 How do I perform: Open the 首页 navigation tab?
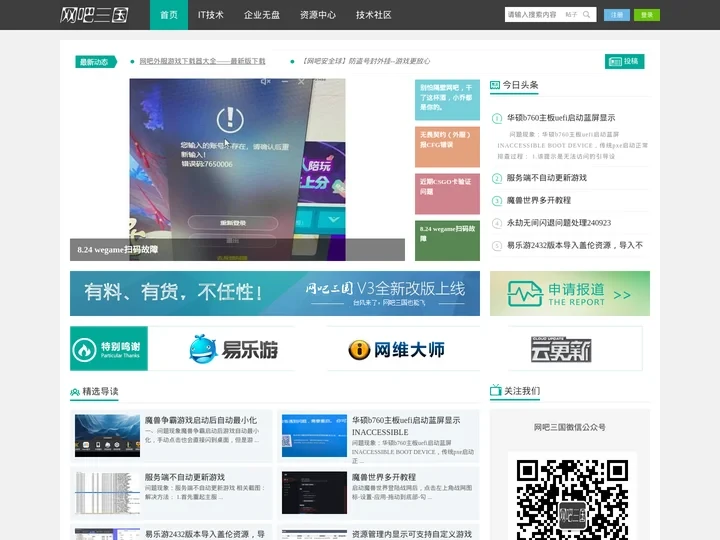click(x=169, y=15)
